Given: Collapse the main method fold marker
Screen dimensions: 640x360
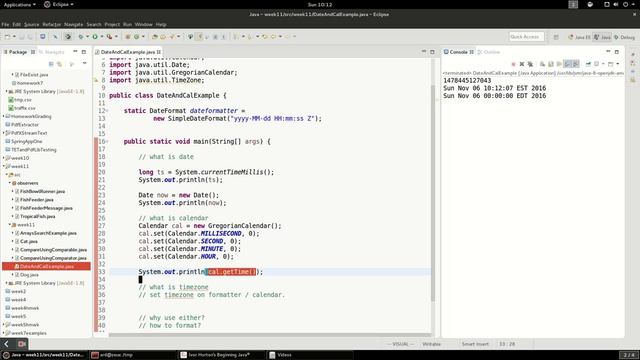Looking at the screenshot, I should point(107,142).
